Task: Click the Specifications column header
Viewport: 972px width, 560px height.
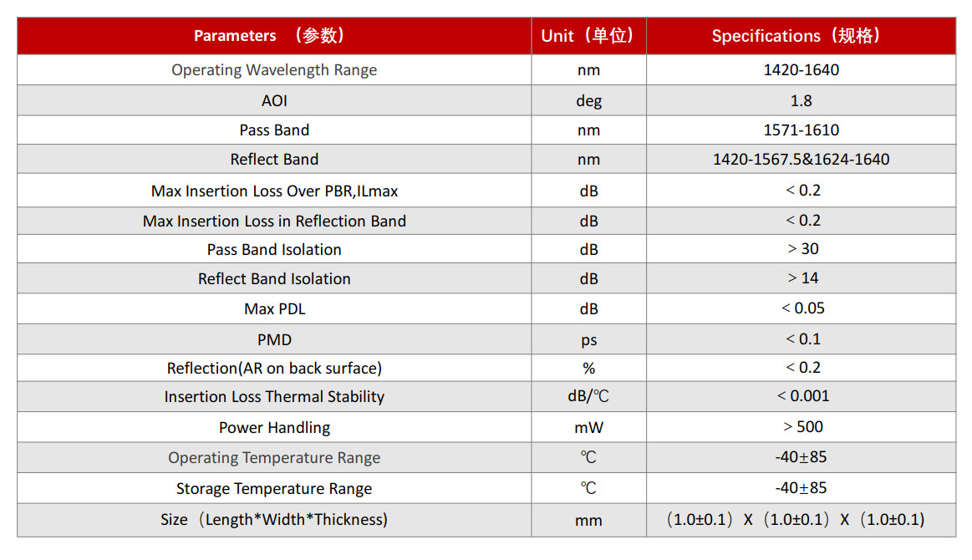Action: [x=801, y=35]
